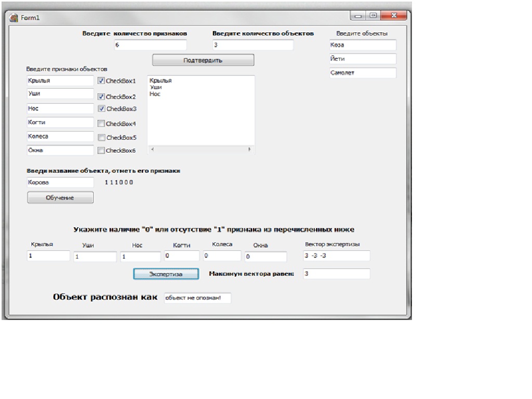Enable CheckBox6 beside Окна field
Screen dimensions: 532x399
pos(101,151)
